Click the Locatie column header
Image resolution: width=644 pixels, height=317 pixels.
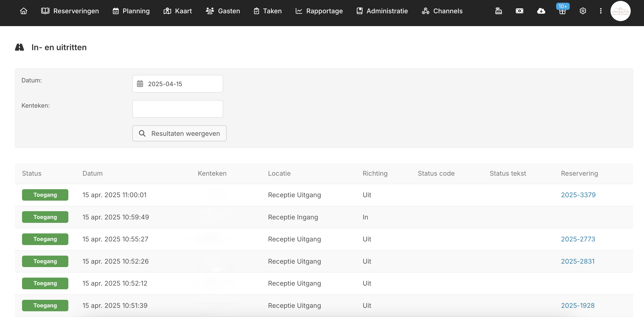point(279,173)
